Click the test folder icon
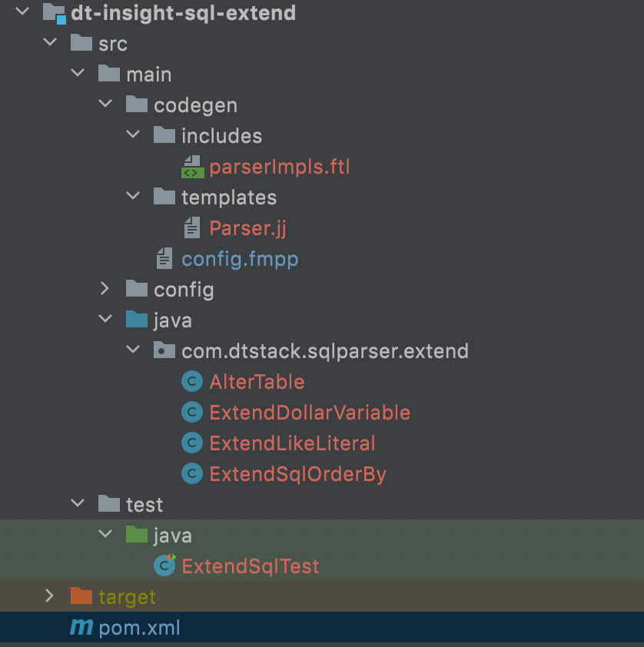 coord(109,504)
